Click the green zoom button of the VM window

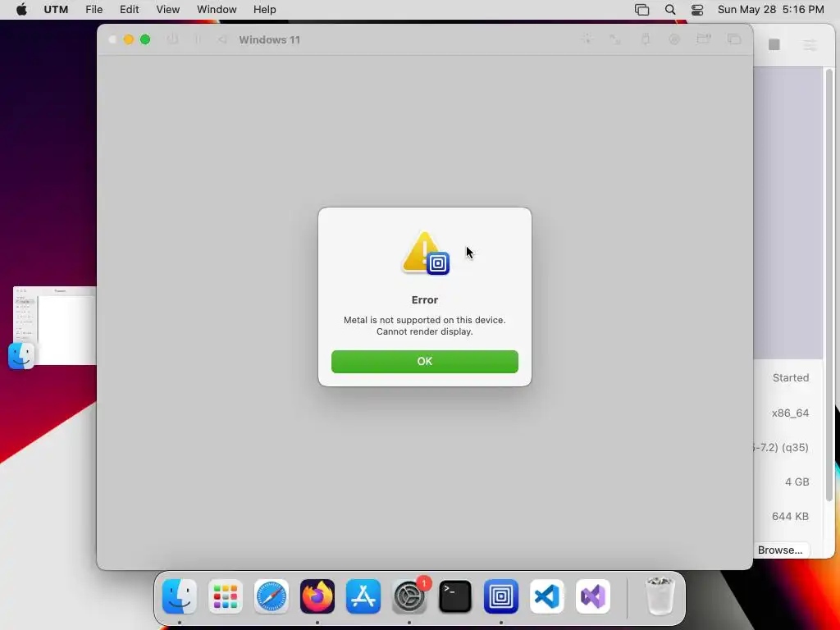click(x=145, y=39)
